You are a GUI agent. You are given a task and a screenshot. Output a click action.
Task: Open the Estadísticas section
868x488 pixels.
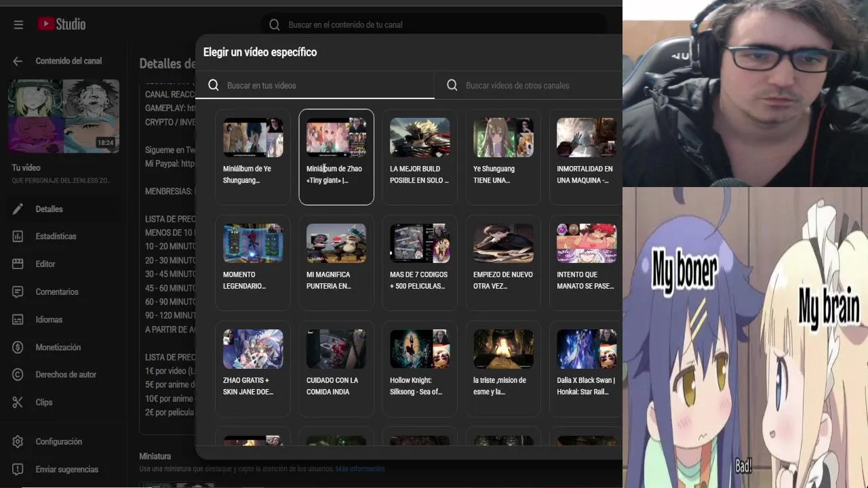click(x=62, y=237)
